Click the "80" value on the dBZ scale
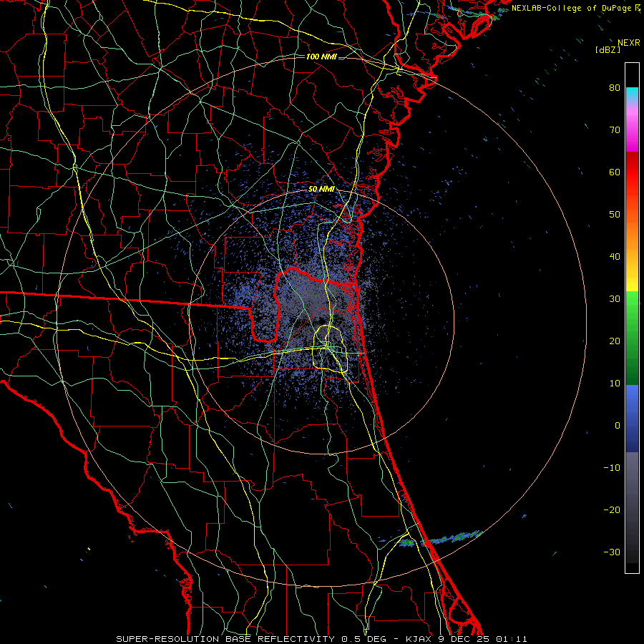The height and width of the screenshot is (644, 644). point(615,88)
